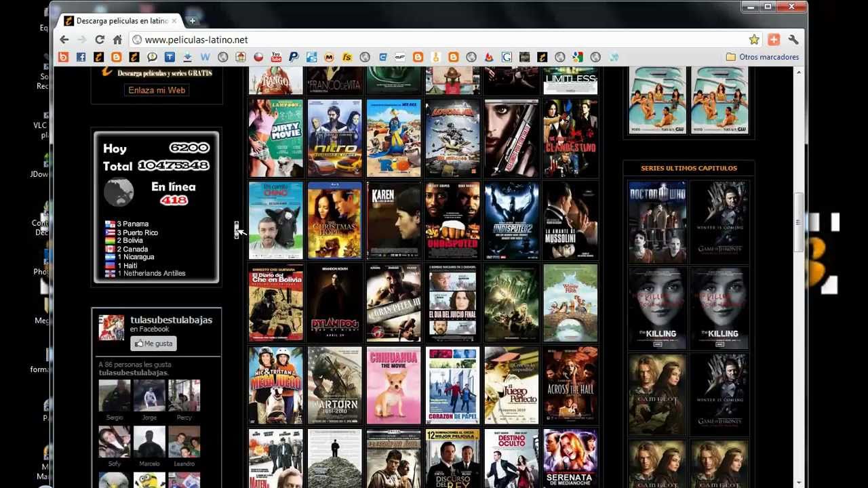Click the '3 Puerto Rico' visitor entry
Image resolution: width=868 pixels, height=488 pixels.
132,232
